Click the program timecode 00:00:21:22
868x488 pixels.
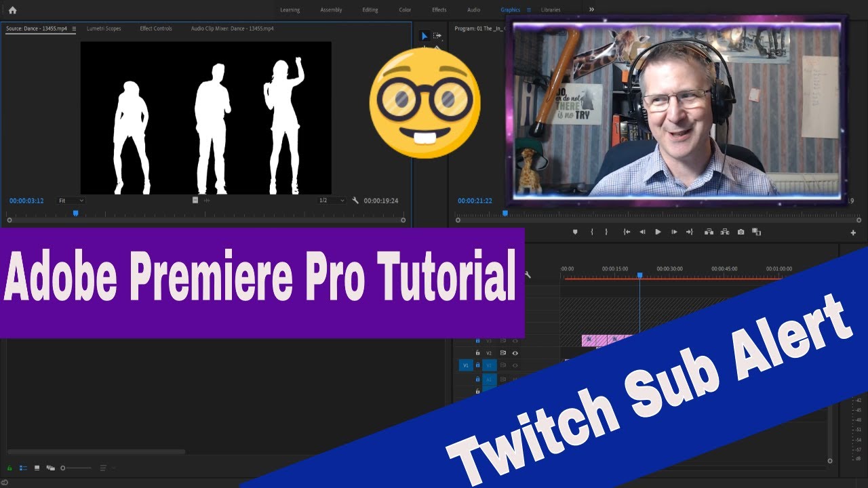pos(475,201)
